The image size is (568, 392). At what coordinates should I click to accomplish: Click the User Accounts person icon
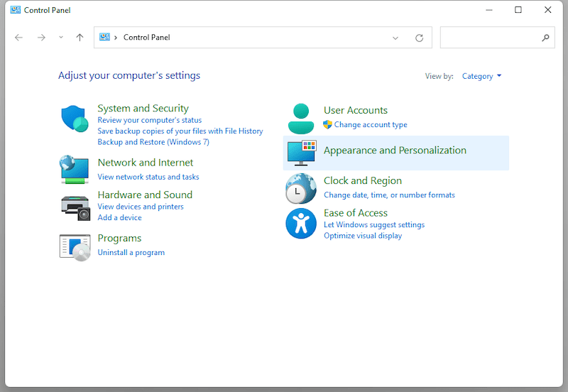(x=301, y=118)
